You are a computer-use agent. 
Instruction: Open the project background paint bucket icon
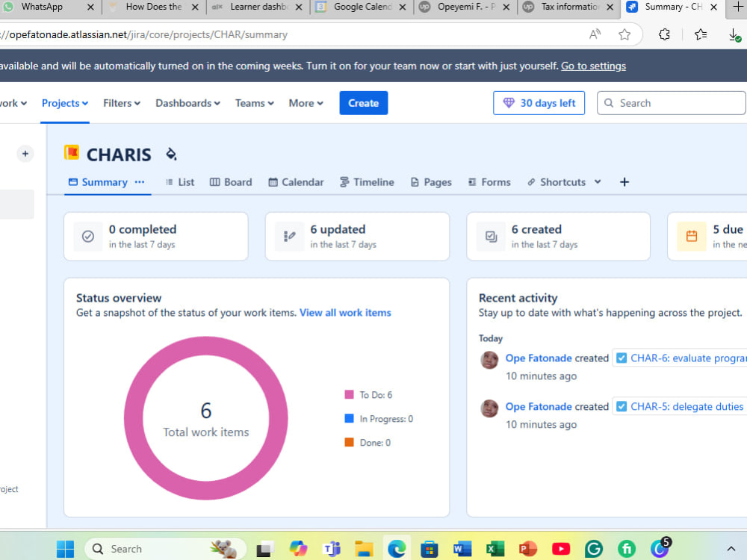[x=171, y=154]
